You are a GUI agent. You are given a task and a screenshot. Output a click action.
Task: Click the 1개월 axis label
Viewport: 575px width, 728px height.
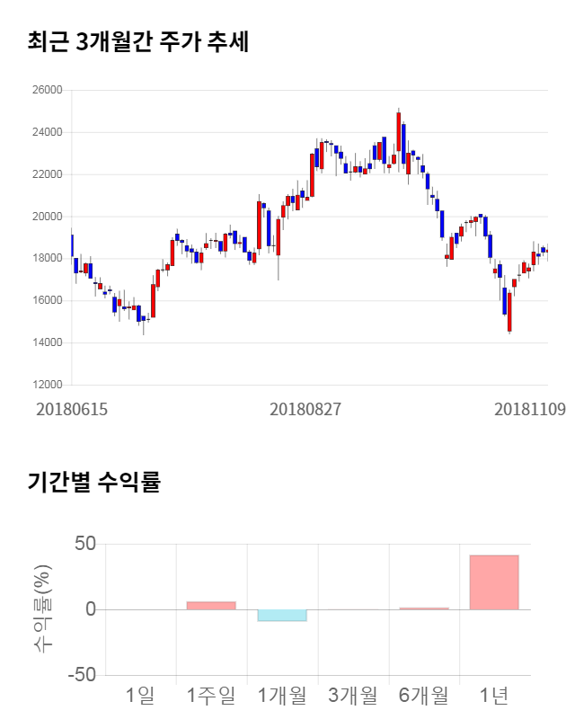(x=282, y=695)
